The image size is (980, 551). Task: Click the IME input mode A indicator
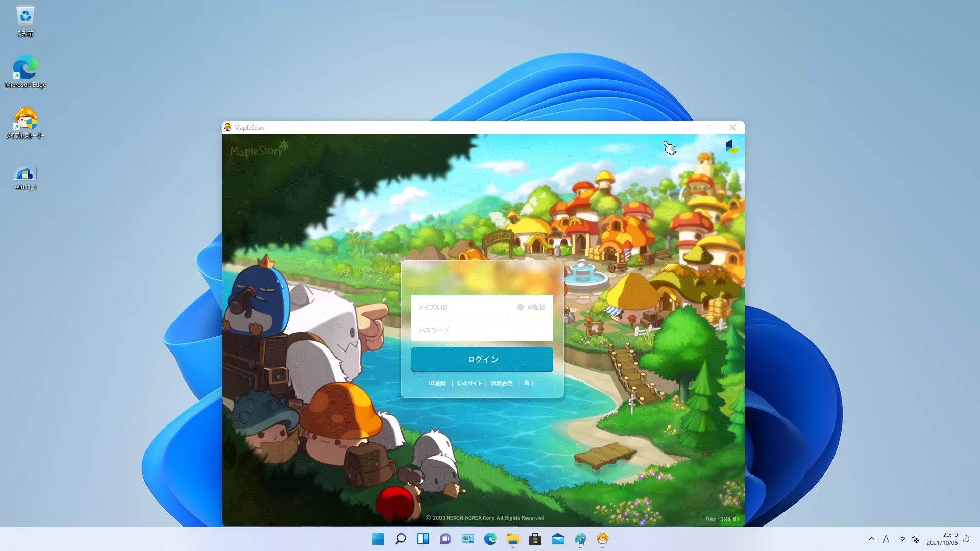(886, 539)
